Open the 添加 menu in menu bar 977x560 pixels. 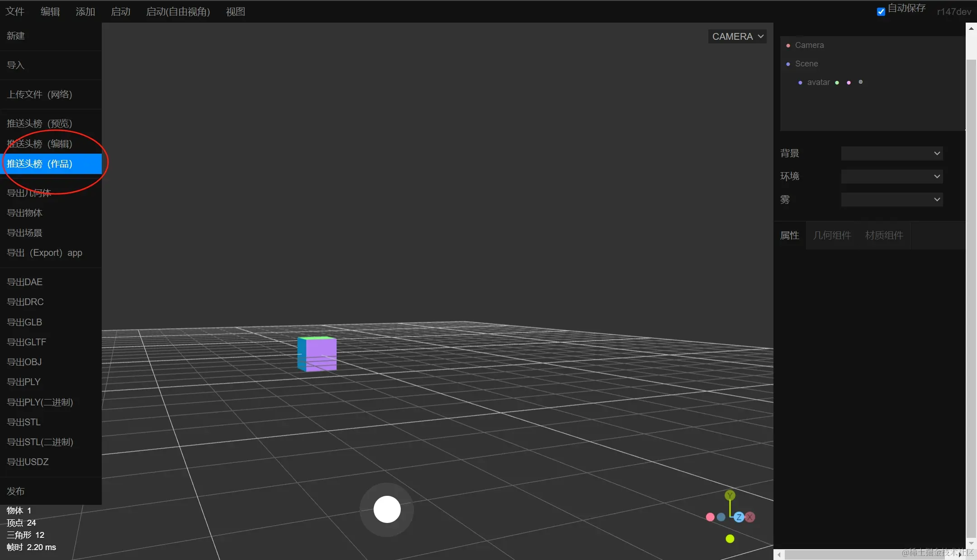click(85, 12)
